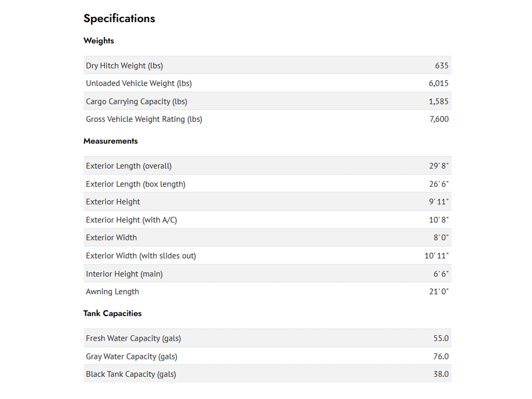Click the Gross Vehicle Weight Rating value 7,600
The image size is (532, 399).
click(439, 119)
